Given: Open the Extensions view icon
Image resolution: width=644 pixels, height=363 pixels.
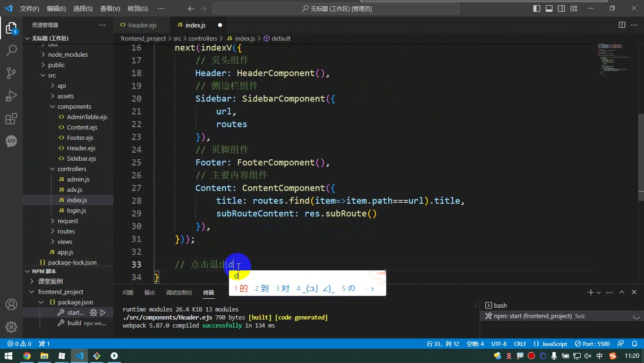Looking at the screenshot, I should (x=11, y=119).
